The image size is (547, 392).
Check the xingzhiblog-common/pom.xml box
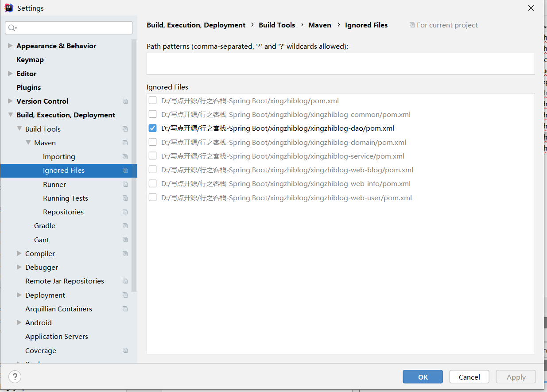point(152,114)
